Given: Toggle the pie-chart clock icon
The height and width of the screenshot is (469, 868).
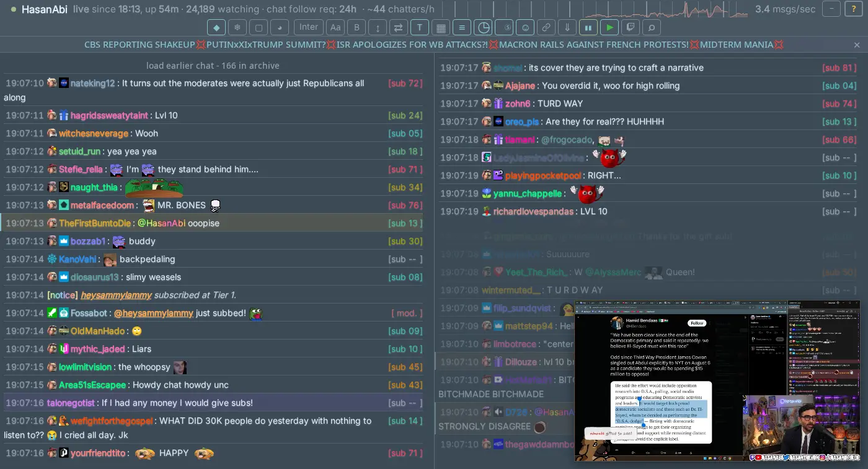Looking at the screenshot, I should pos(483,27).
